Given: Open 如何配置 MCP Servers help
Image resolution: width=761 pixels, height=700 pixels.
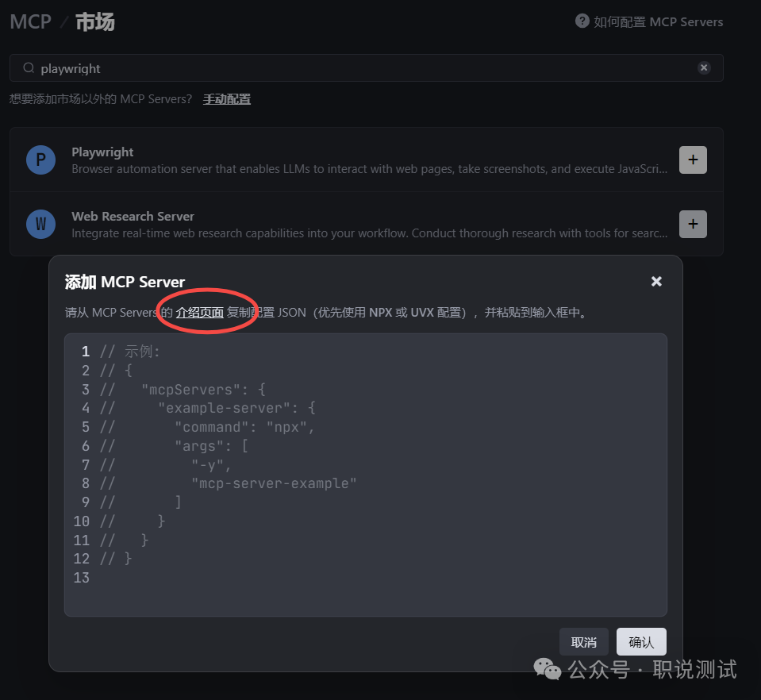Looking at the screenshot, I should point(655,21).
